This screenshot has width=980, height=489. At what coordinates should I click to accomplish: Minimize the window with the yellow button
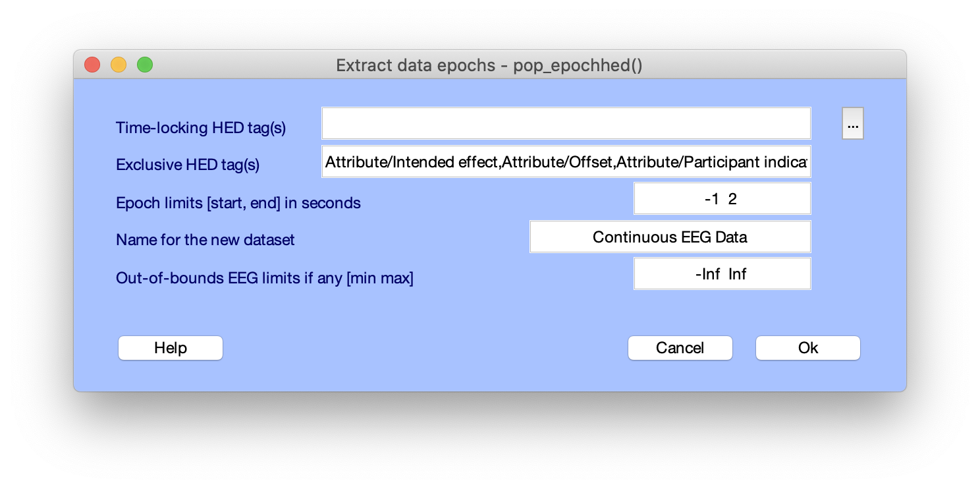[119, 65]
